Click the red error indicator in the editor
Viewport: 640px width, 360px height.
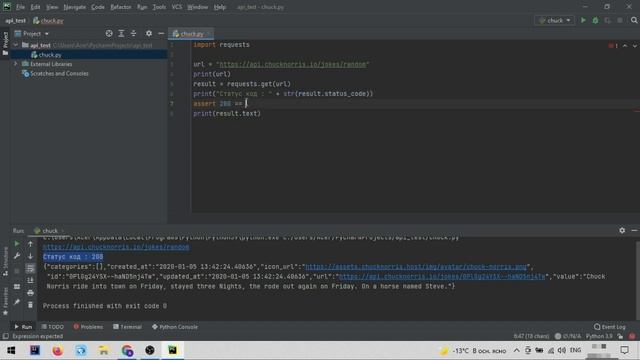point(613,46)
